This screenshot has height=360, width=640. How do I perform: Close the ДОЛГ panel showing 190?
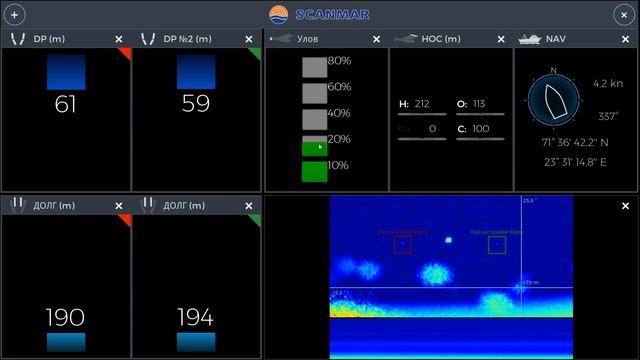119,206
